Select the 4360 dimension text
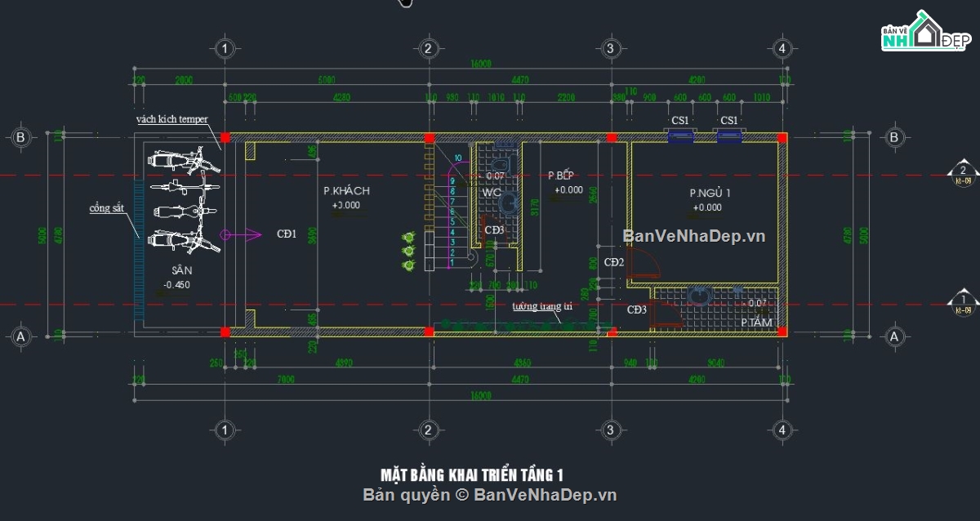 (521, 363)
